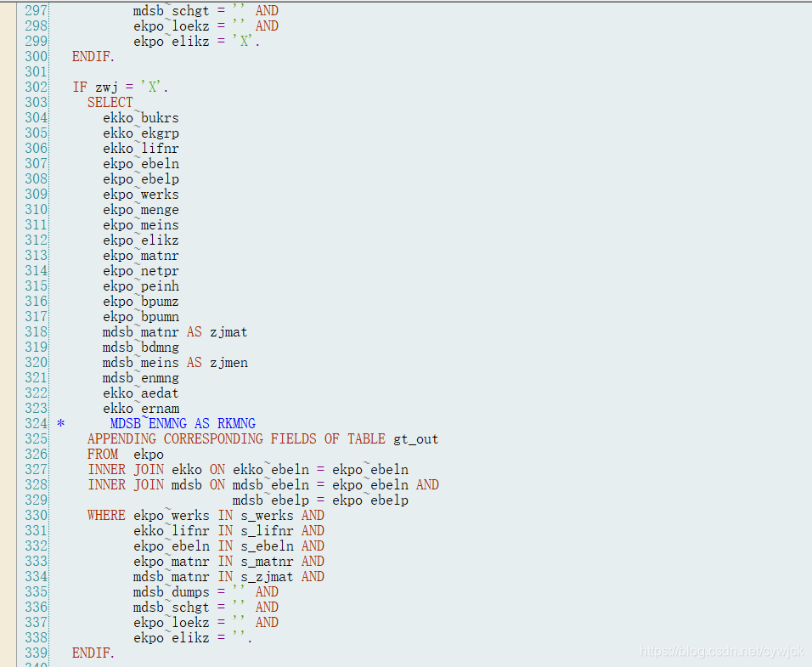Click s_werks on line 330
812x667 pixels.
coord(267,516)
